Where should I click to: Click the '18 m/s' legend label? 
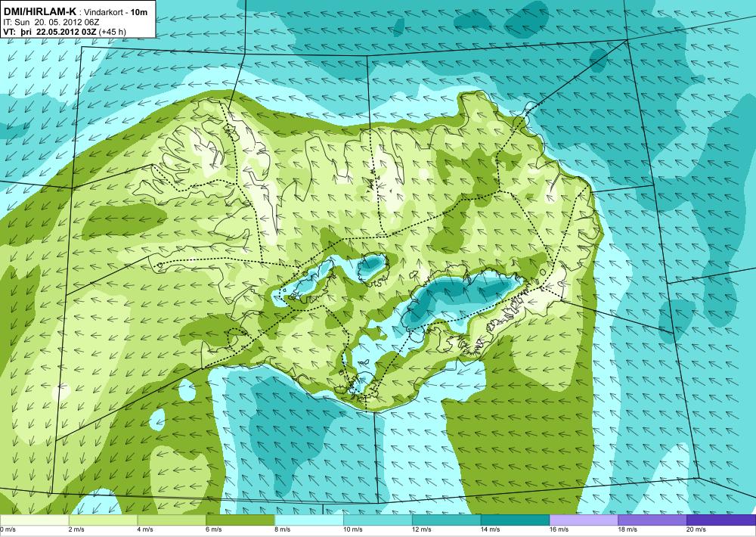coord(627,529)
